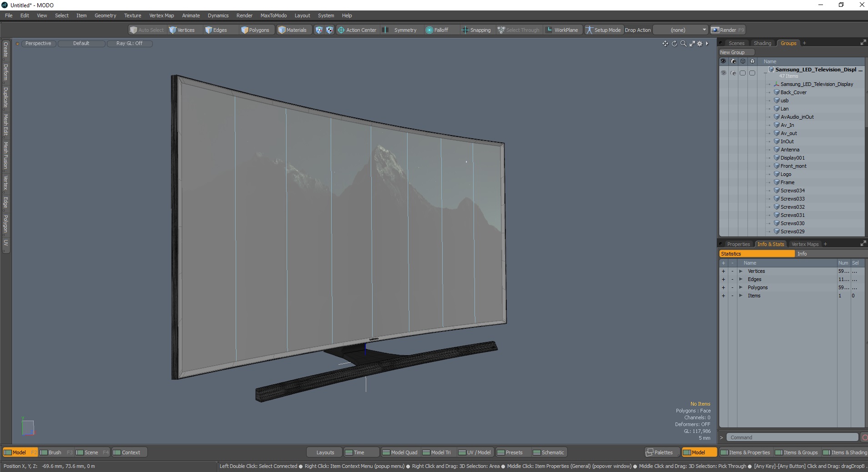Image resolution: width=868 pixels, height=472 pixels.
Task: Open Drop Action (none) dropdown
Action: [681, 30]
